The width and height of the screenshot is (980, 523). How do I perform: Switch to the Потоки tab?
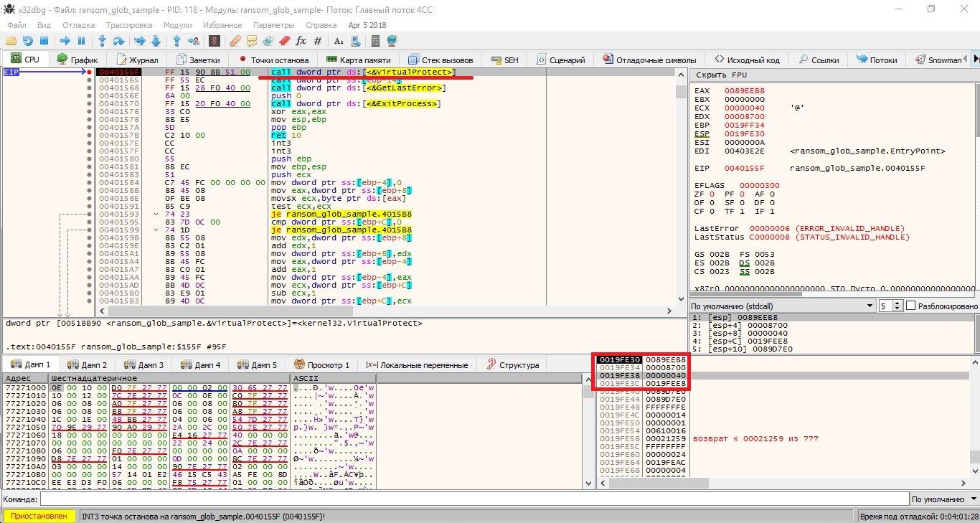click(876, 60)
